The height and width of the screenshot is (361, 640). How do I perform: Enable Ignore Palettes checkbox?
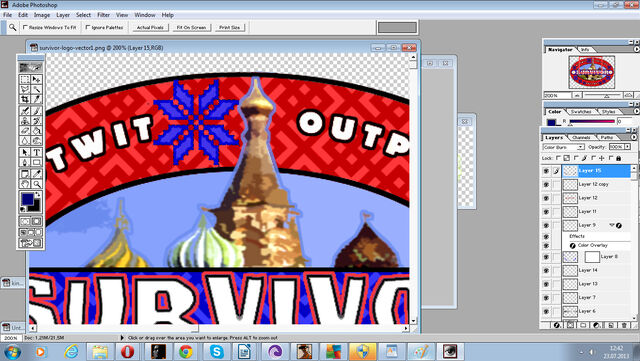88,27
